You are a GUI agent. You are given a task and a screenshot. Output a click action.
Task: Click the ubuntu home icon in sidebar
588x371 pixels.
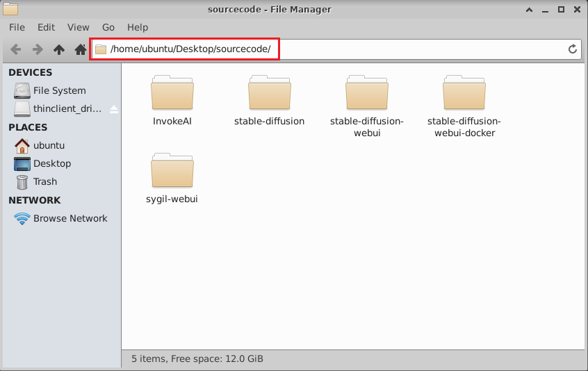pyautogui.click(x=22, y=146)
